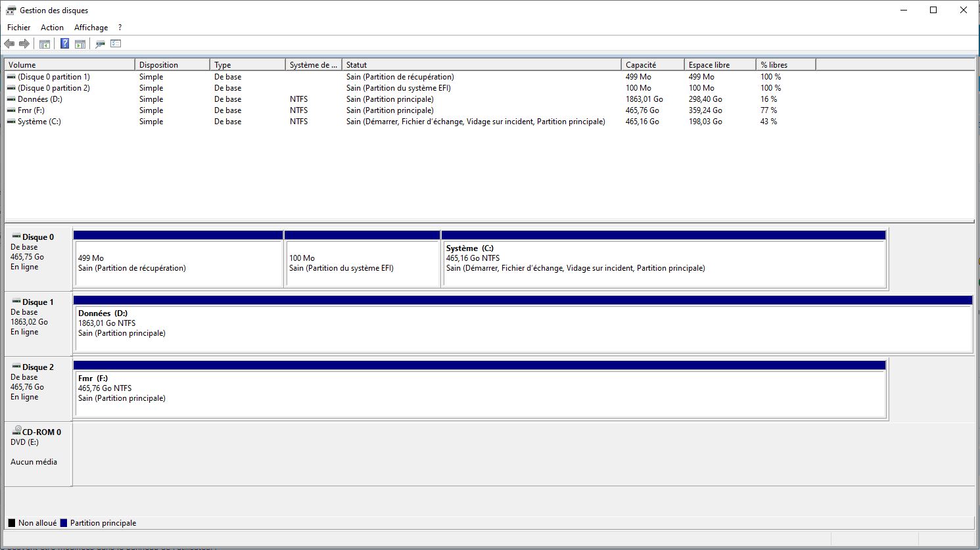This screenshot has width=980, height=550.
Task: Select the Fmr (F:) partition block on Disque 2
Action: [480, 389]
